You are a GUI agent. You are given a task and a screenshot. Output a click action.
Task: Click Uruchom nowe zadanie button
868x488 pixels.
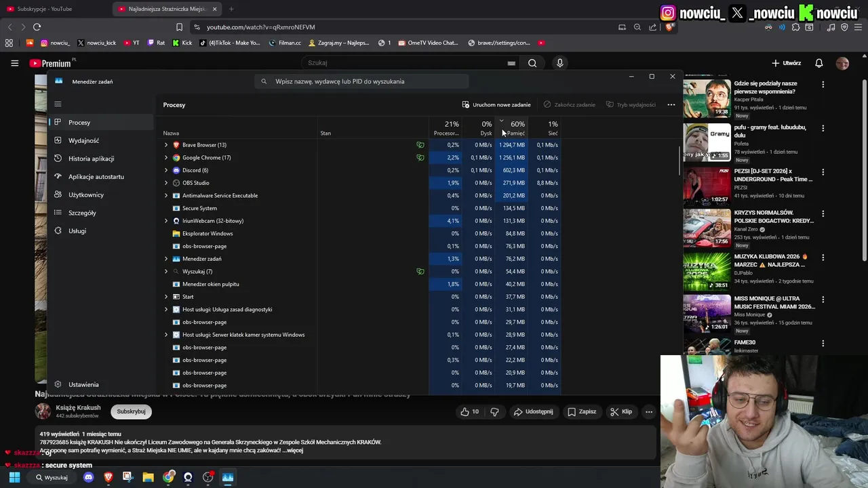coord(496,105)
